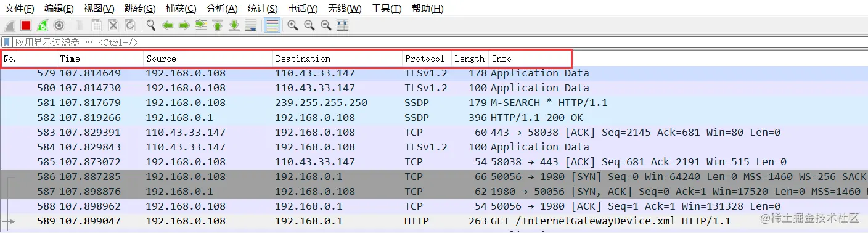
Task: Select packet 589 GET /InternetGatewayDevice.xml row
Action: point(434,221)
